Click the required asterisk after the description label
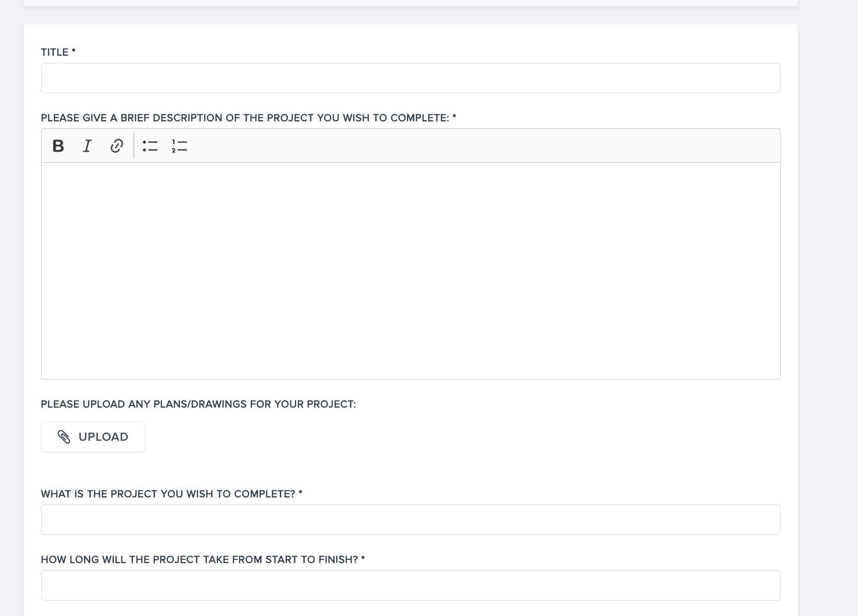The width and height of the screenshot is (858, 616). 454,117
